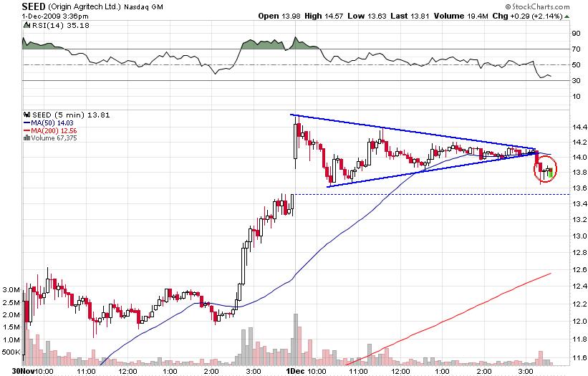This screenshot has height=376, width=588.
Task: Click the 14.4 price axis label
Action: 579,127
